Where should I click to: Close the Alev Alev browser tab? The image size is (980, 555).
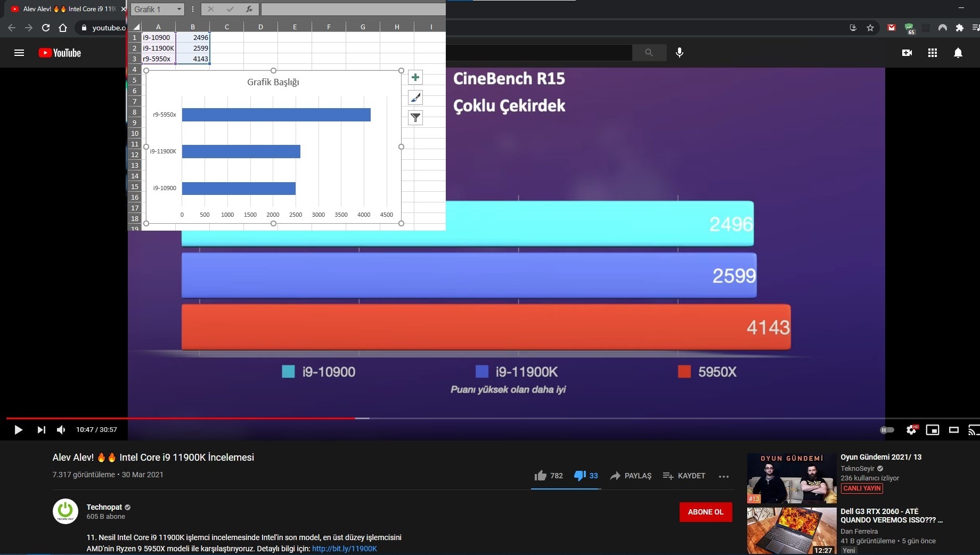click(124, 9)
